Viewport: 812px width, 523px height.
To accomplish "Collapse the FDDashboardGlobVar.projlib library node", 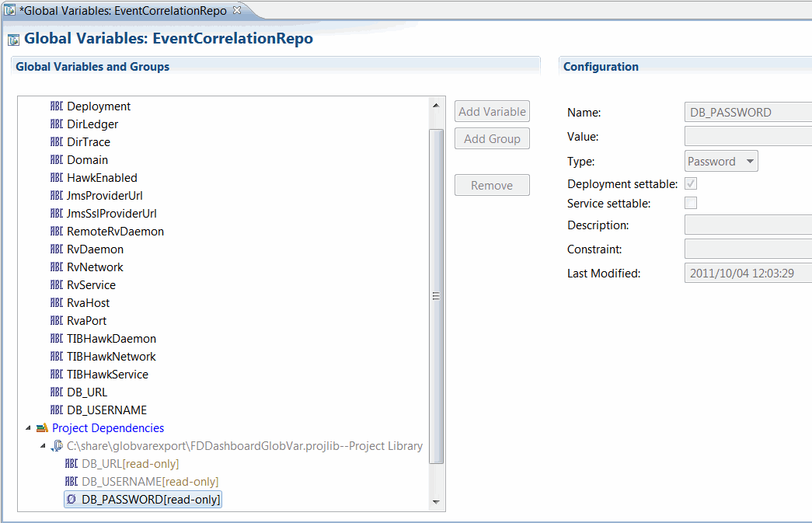I will (x=43, y=445).
